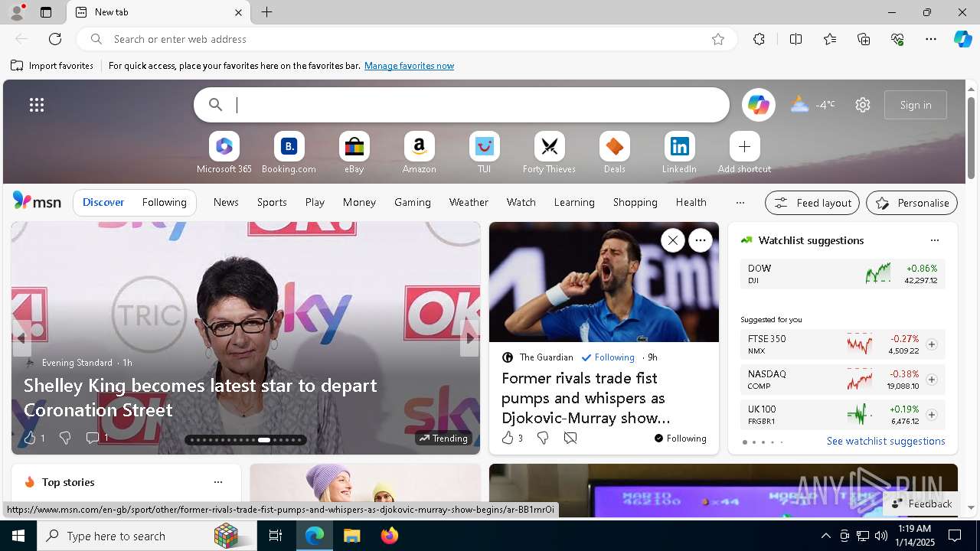
Task: Click the MSN web search box
Action: [461, 105]
